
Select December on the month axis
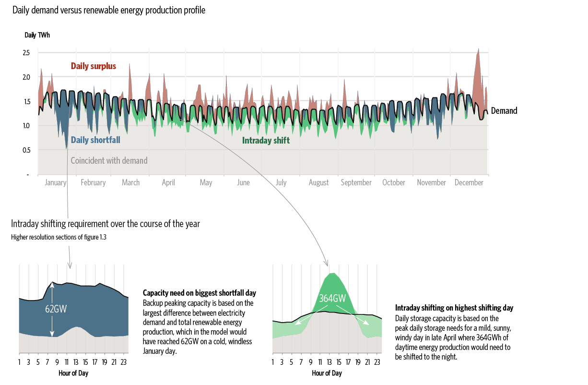click(x=469, y=182)
